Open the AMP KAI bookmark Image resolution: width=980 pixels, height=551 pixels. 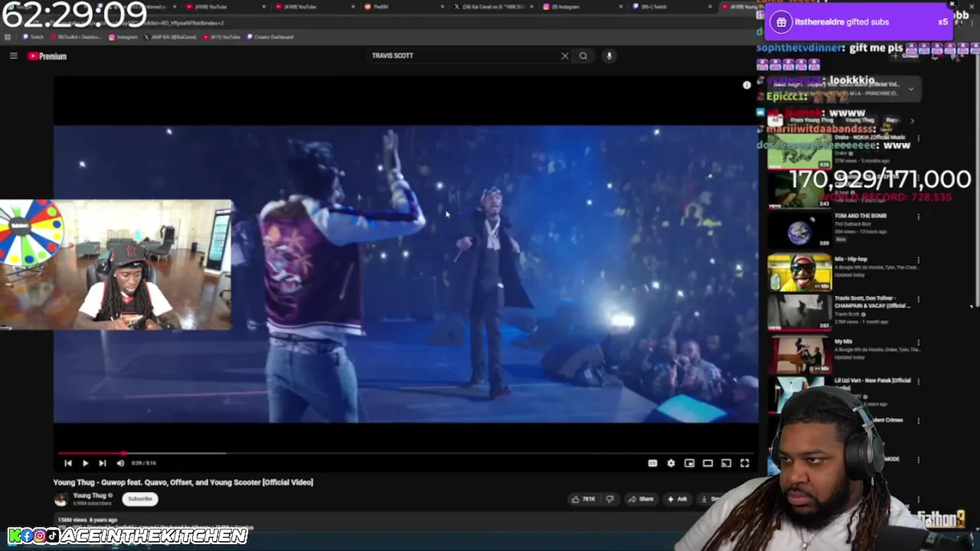[170, 37]
